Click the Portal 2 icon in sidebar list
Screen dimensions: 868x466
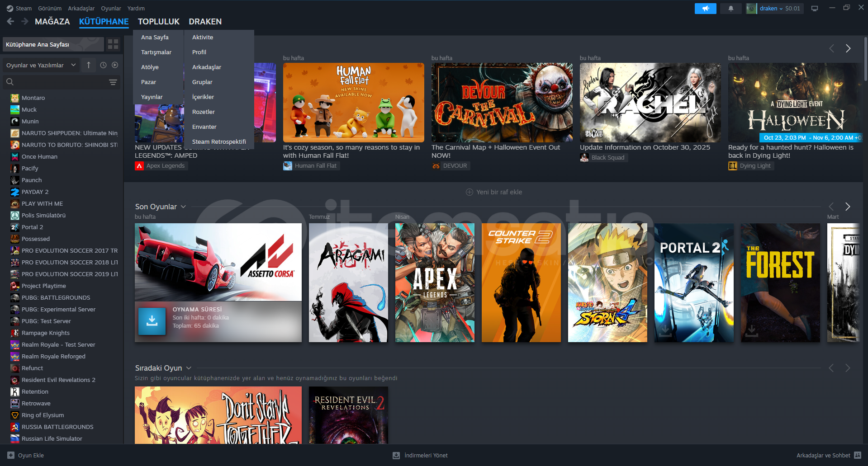click(x=15, y=227)
